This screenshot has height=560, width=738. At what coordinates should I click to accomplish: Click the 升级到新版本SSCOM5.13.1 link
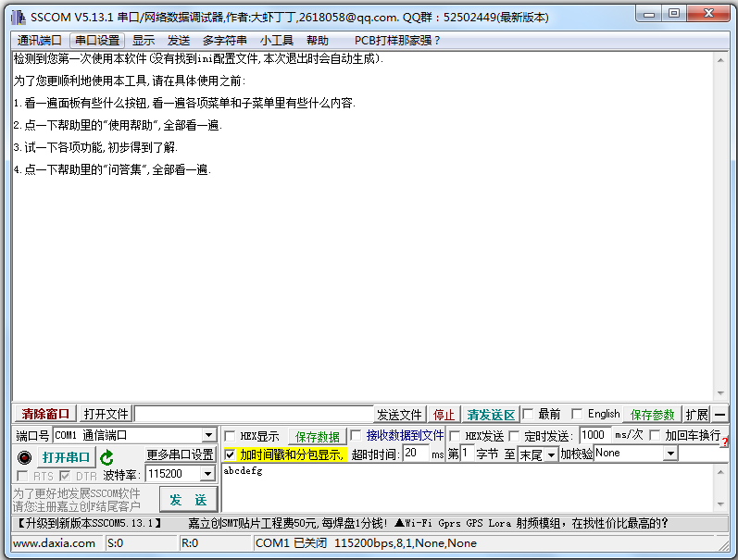pyautogui.click(x=90, y=523)
